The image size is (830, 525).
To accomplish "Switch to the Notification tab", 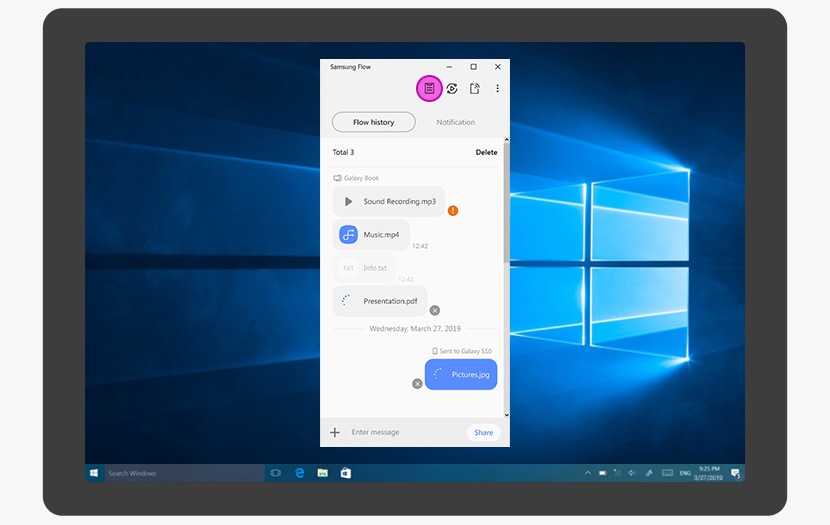I will (455, 122).
